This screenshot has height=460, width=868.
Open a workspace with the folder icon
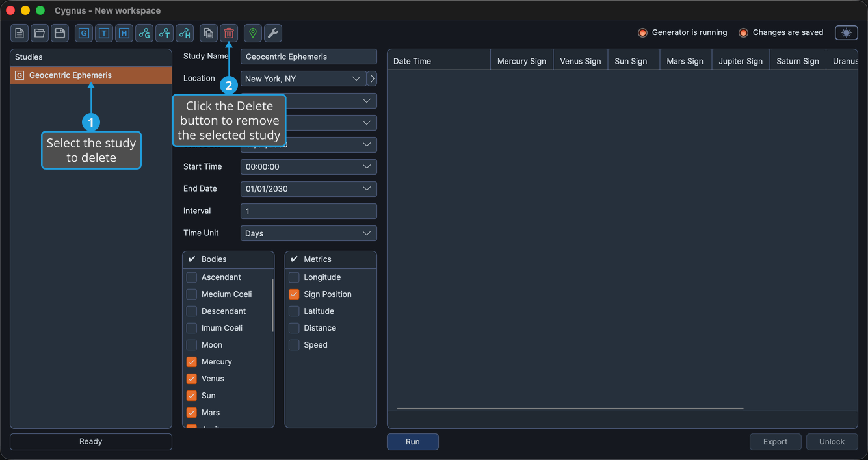coord(40,33)
